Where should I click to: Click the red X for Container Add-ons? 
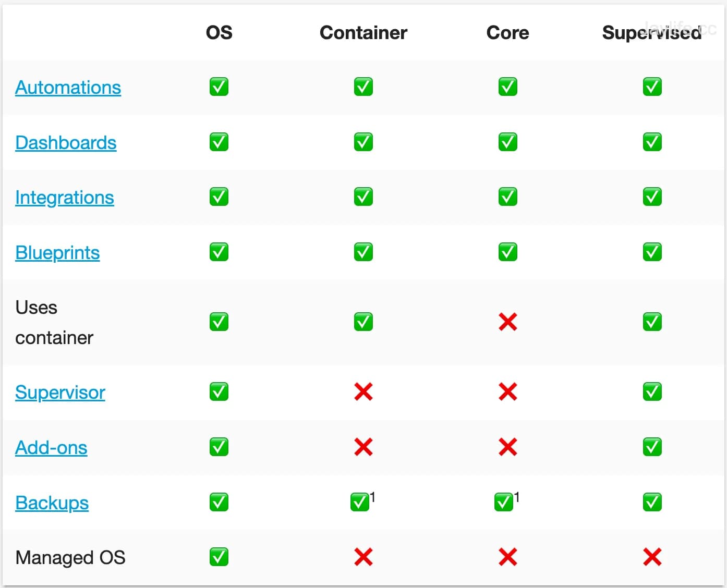coord(363,447)
